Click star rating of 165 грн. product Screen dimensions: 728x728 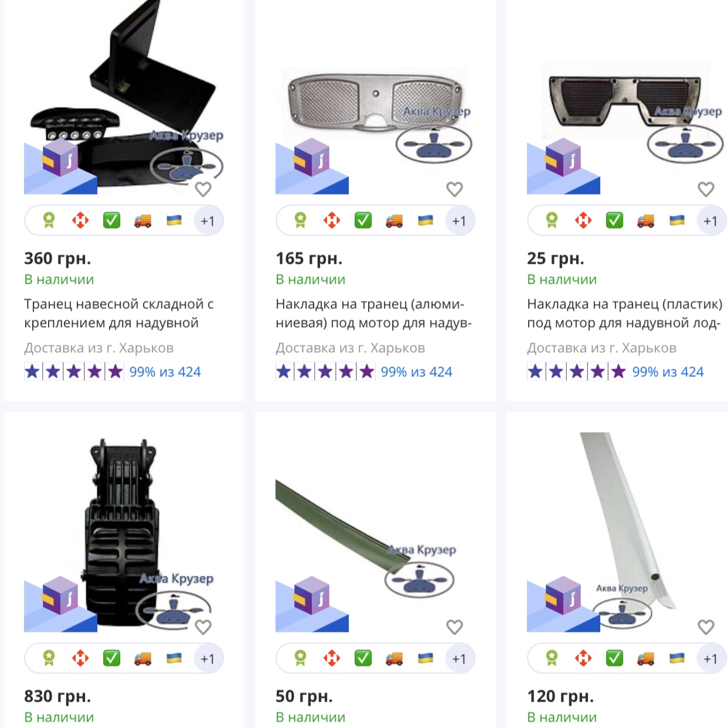coord(325,372)
